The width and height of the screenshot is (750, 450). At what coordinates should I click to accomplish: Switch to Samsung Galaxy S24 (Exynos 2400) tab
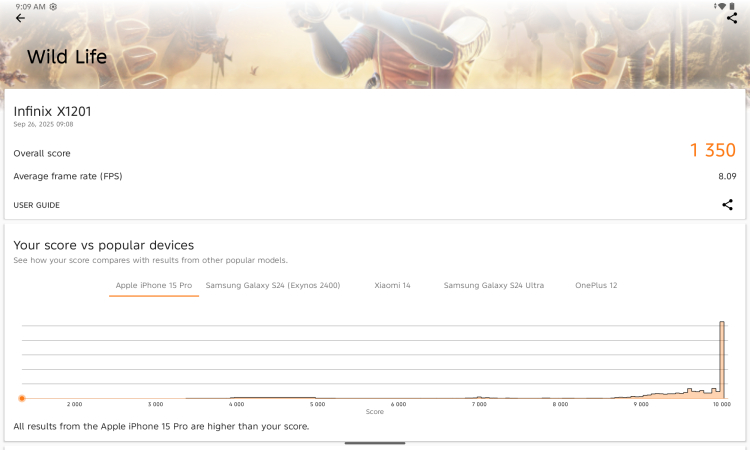273,285
